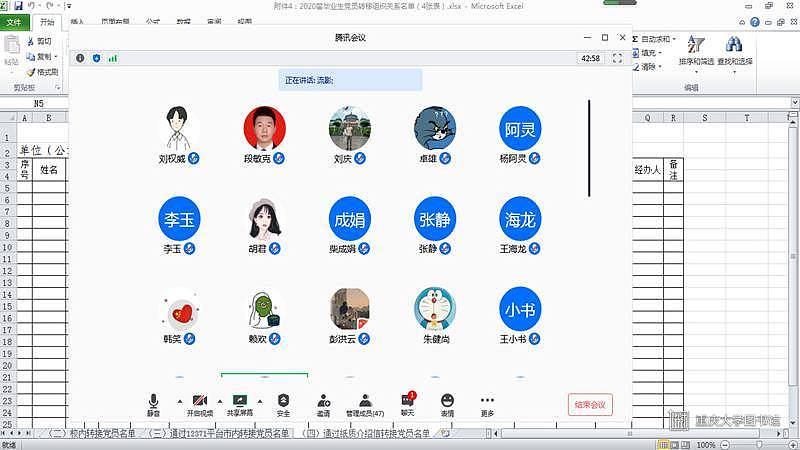Click the blue shield security status icon
The height and width of the screenshot is (450, 800).
(x=96, y=58)
